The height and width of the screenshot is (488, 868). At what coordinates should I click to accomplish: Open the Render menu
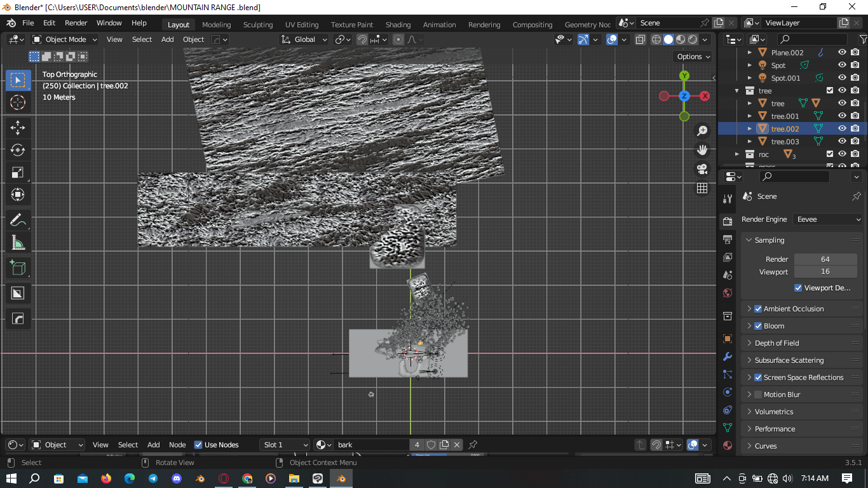76,23
